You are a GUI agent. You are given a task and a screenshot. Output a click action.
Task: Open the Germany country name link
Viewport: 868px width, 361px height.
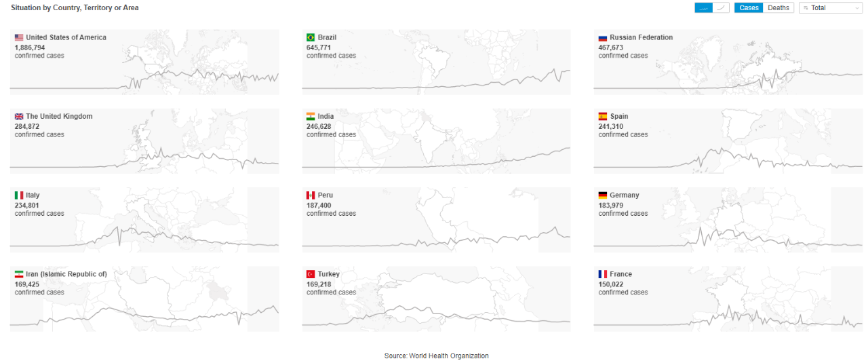click(624, 195)
